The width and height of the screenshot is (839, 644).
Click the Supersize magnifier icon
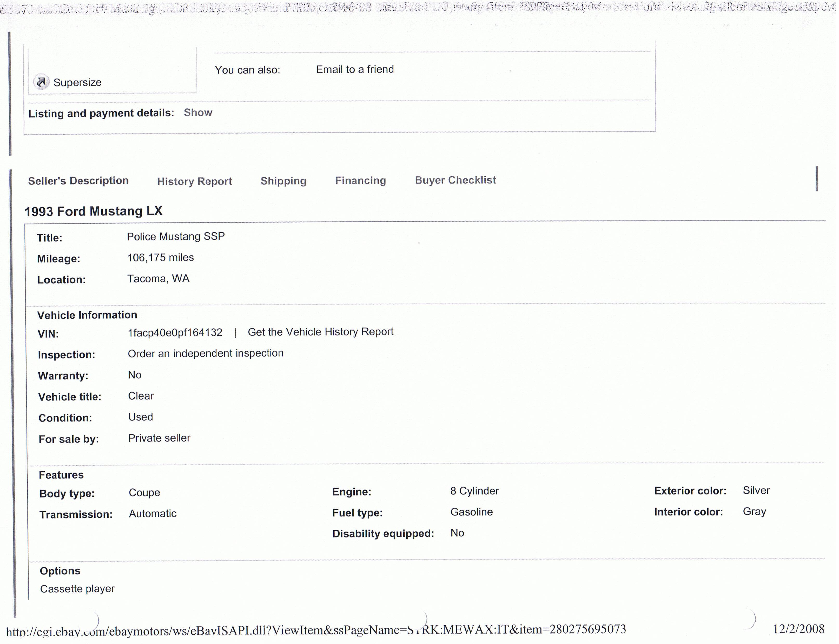[x=41, y=82]
